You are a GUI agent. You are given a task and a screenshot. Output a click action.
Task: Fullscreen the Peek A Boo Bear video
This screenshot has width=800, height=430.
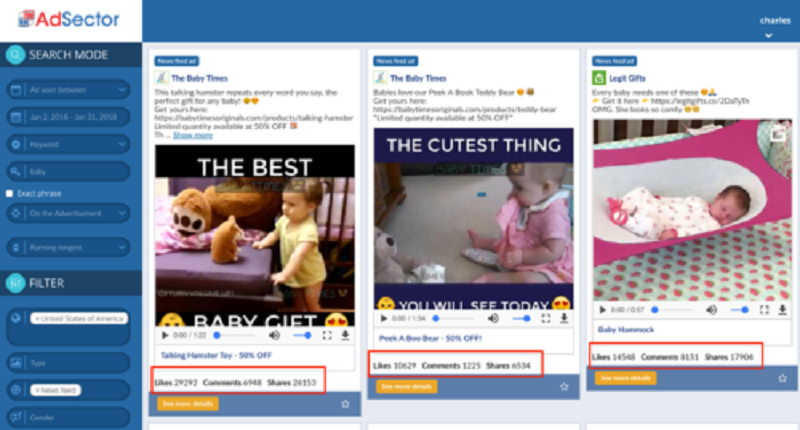[546, 318]
